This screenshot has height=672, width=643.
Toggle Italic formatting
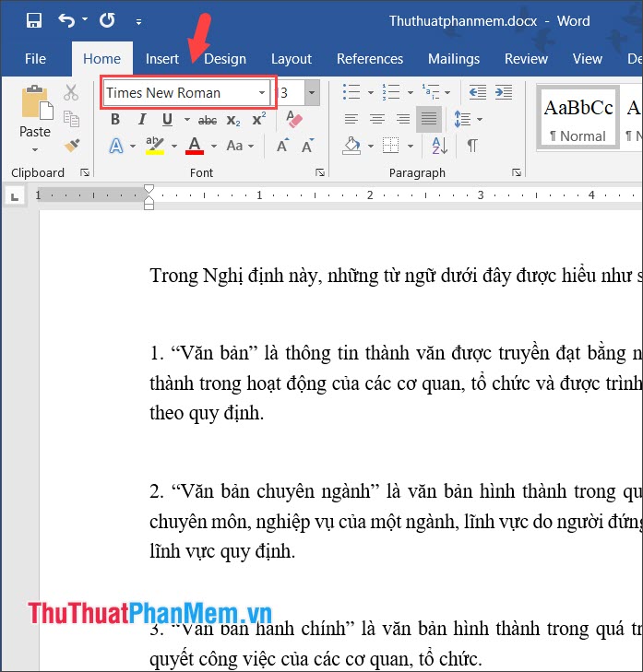pyautogui.click(x=141, y=119)
